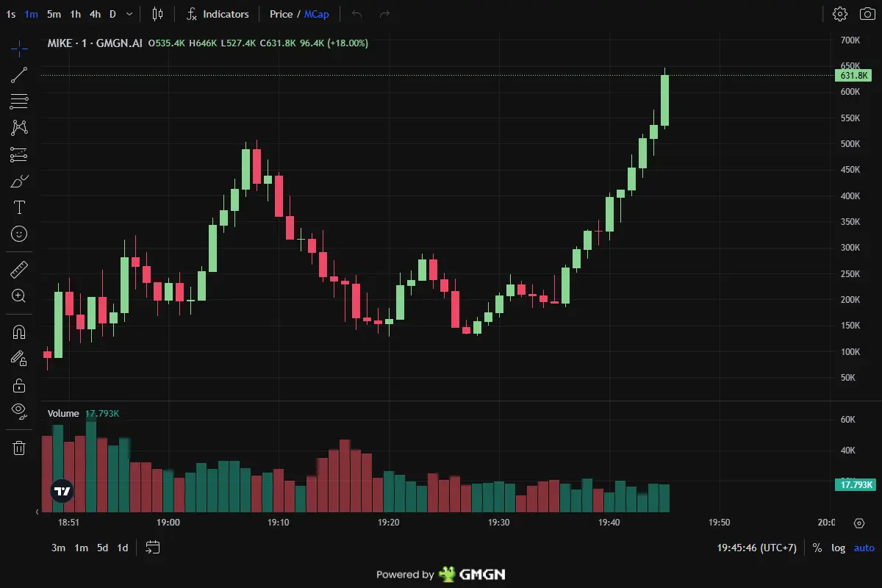Set the bottom date range to 1m
This screenshot has height=588, width=882.
coord(81,548)
